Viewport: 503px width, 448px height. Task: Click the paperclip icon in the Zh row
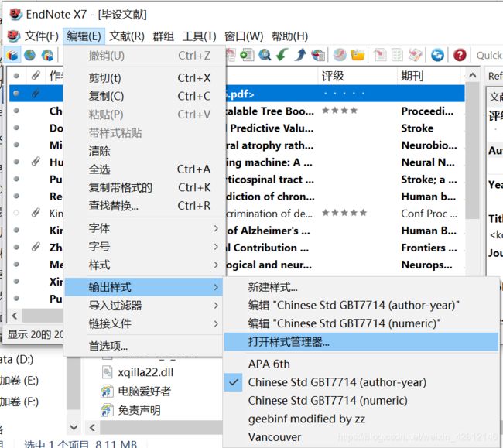[36, 247]
